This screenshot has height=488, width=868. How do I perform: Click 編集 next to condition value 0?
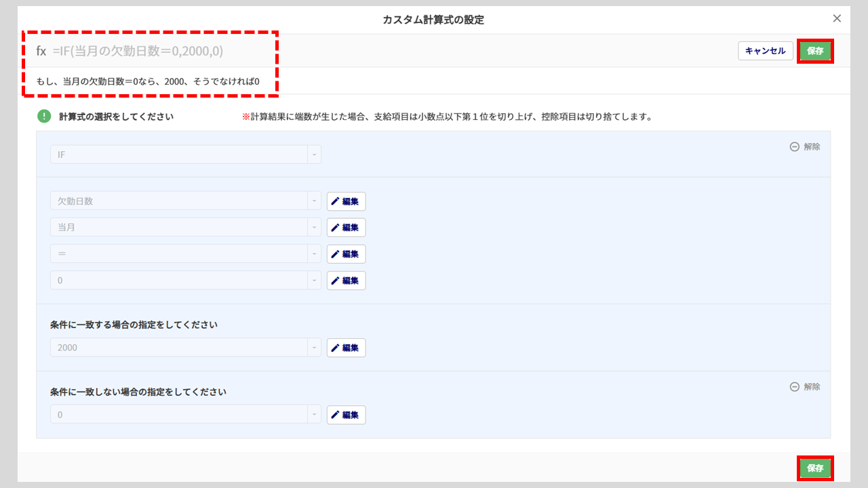click(x=347, y=281)
